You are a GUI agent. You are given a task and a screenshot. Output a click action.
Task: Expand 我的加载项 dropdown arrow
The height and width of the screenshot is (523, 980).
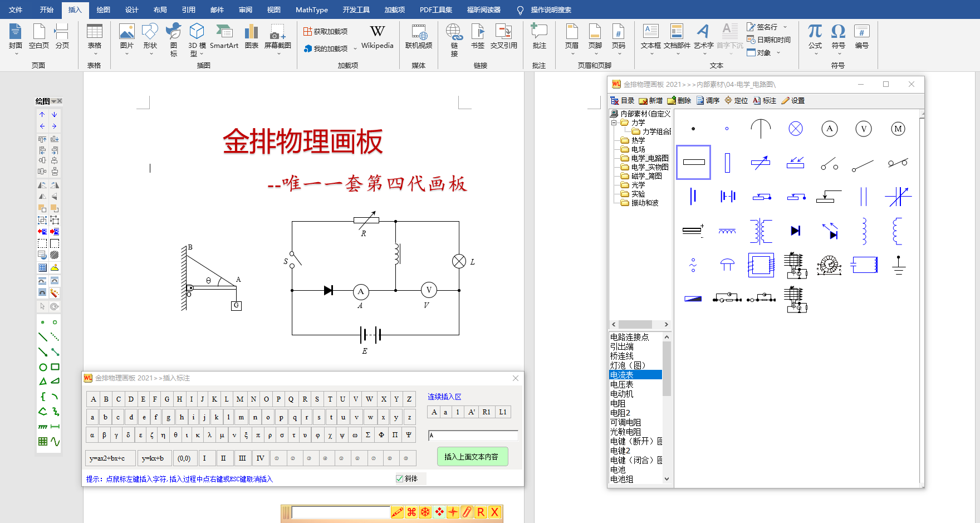pos(355,49)
